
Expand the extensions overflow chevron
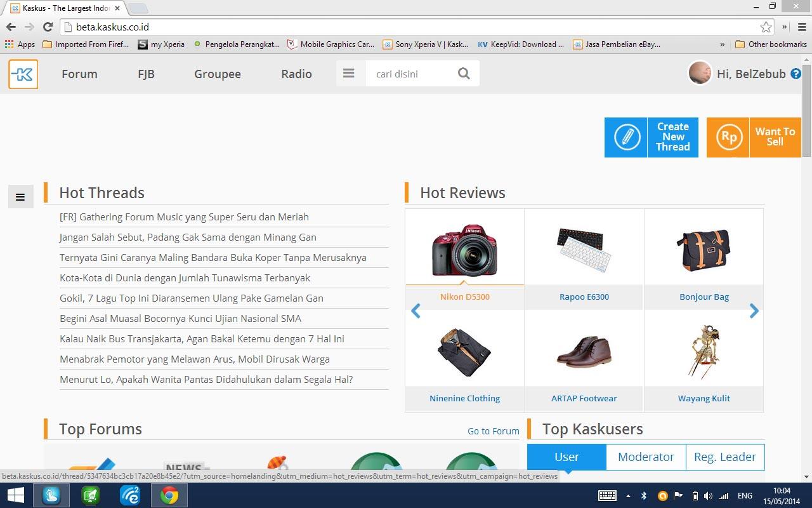click(785, 27)
